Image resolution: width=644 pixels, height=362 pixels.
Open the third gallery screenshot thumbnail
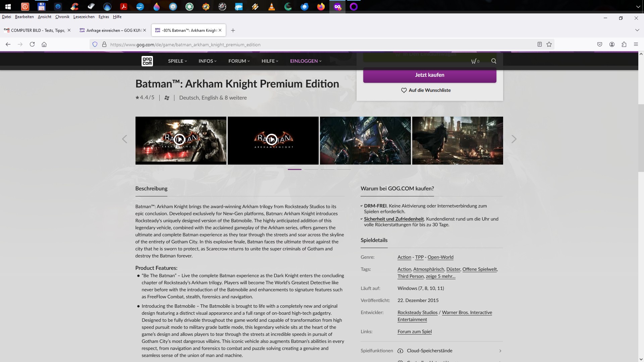point(365,140)
